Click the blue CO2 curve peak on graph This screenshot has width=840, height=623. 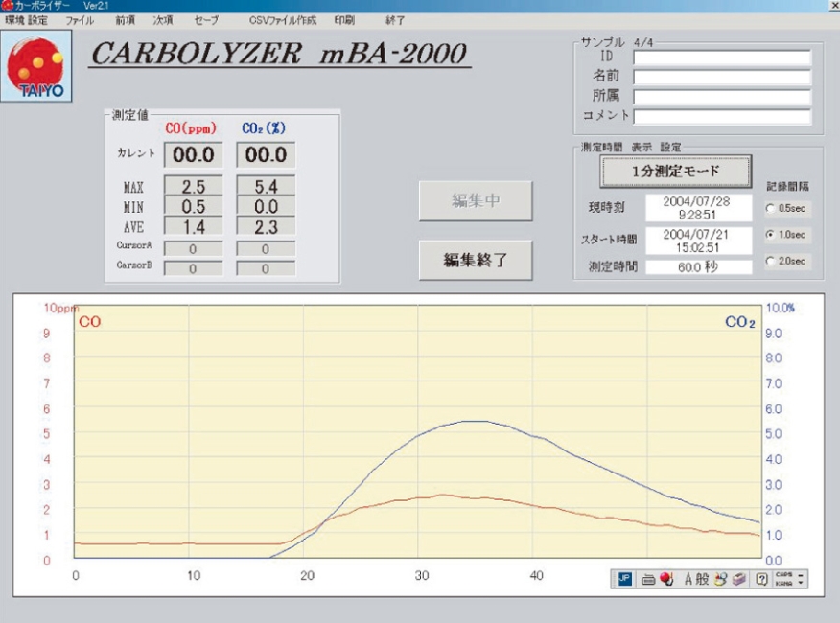[477, 421]
